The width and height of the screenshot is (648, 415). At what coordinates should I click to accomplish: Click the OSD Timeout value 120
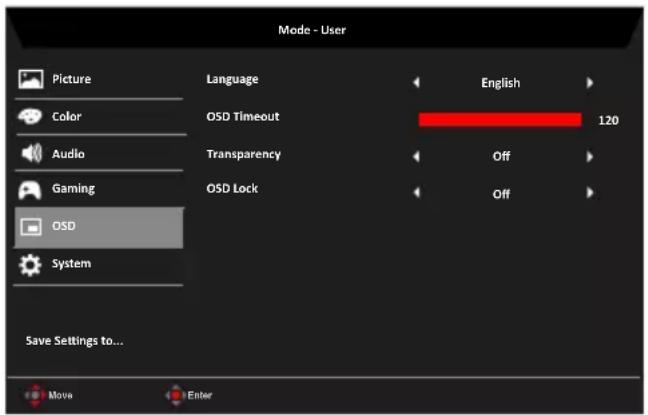click(609, 120)
